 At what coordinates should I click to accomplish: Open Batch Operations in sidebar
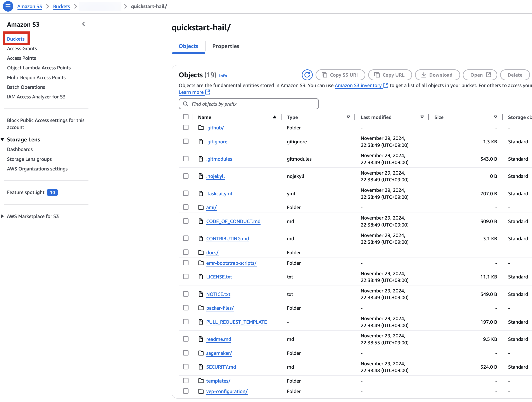[x=26, y=87]
